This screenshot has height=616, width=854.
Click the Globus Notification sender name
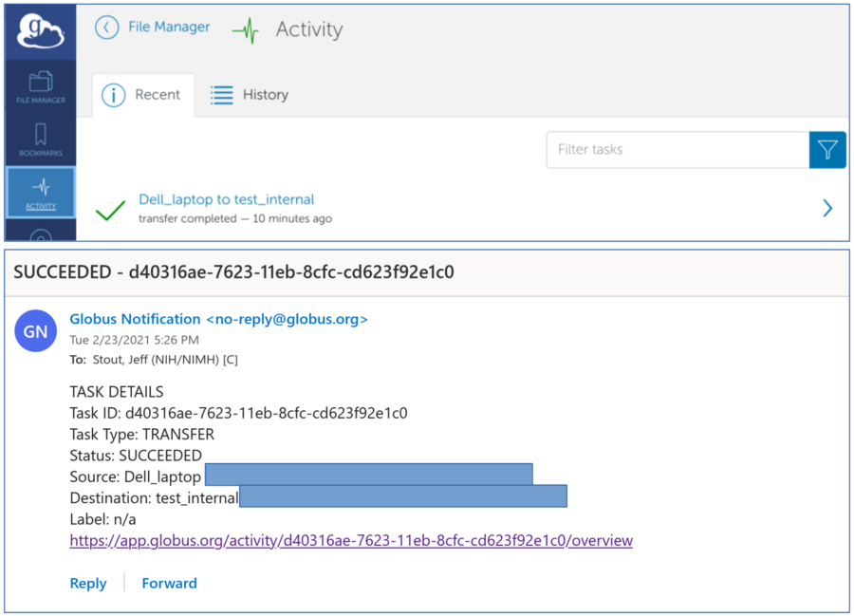135,319
